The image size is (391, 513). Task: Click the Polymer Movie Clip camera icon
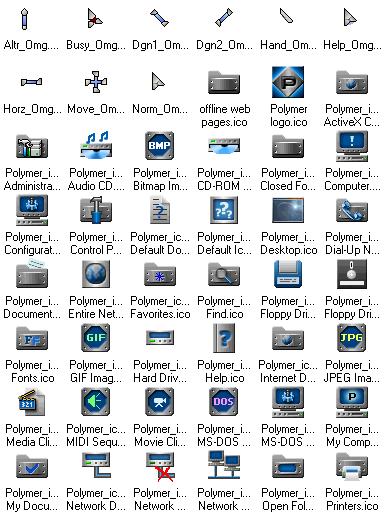[160, 401]
